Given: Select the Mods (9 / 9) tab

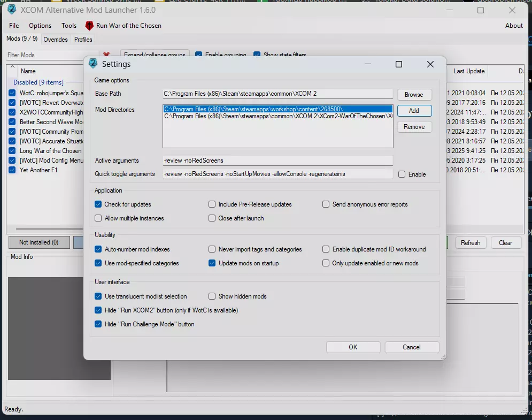Looking at the screenshot, I should click(22, 39).
